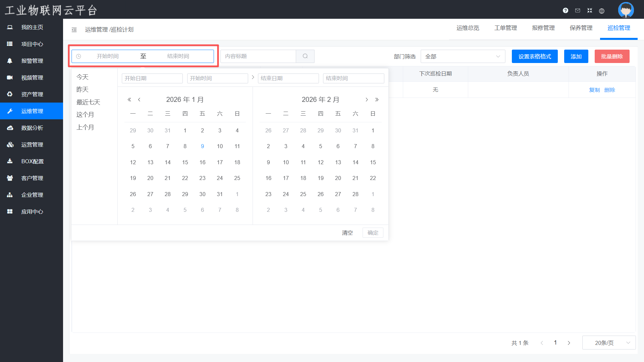Open the user avatar in the header
Image resolution: width=644 pixels, height=362 pixels.
[x=626, y=10]
